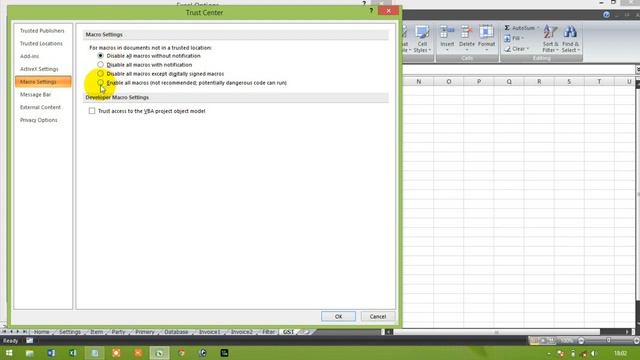Open Excel Help question mark icon

tap(607, 15)
